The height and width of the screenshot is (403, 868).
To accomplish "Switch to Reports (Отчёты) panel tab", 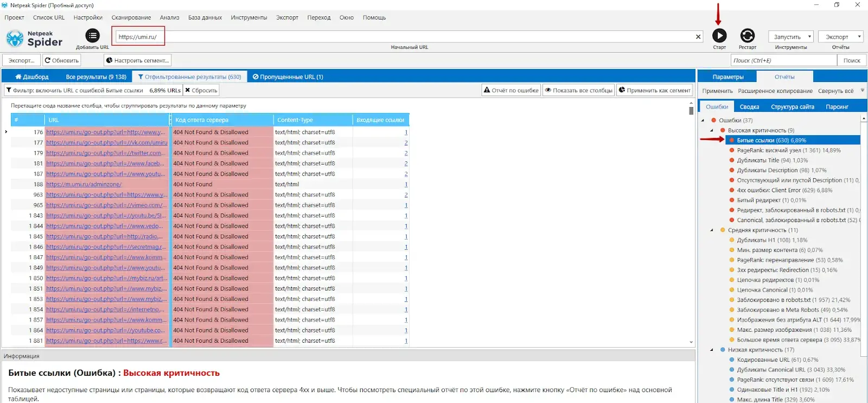I will pos(784,77).
